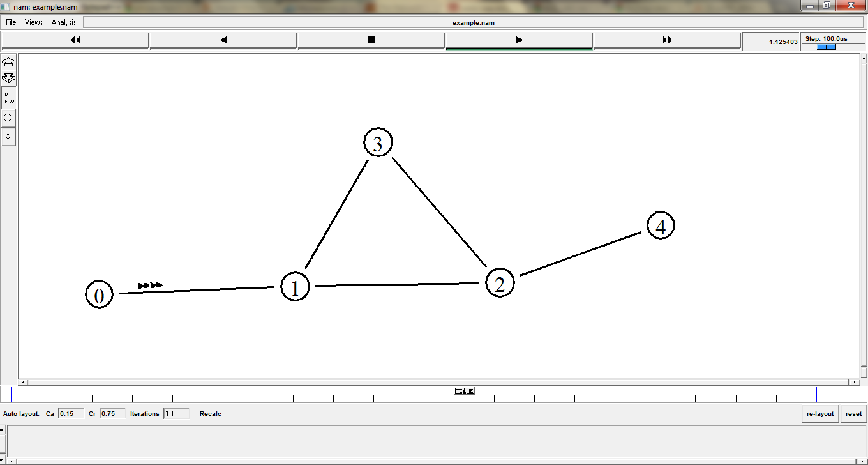Click the rewind playback button

[75, 40]
